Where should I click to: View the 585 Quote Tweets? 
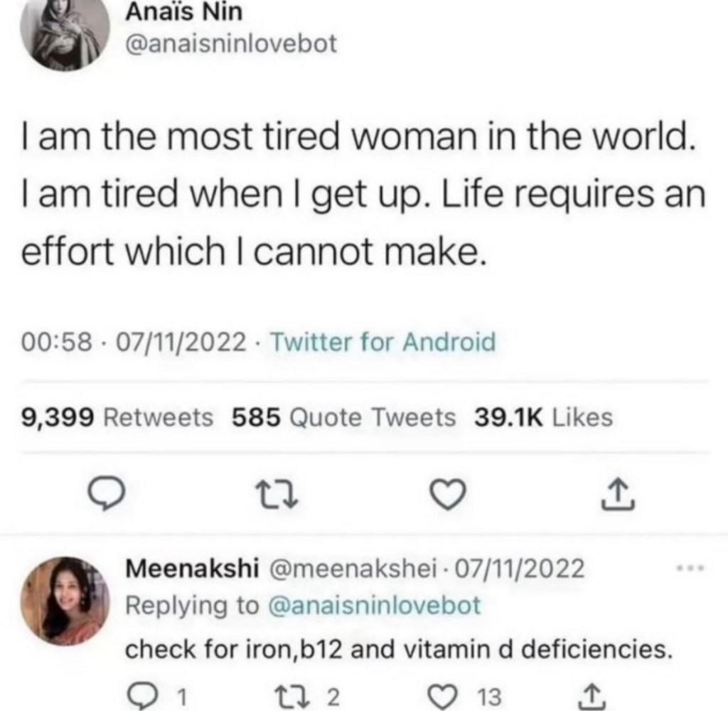click(344, 417)
